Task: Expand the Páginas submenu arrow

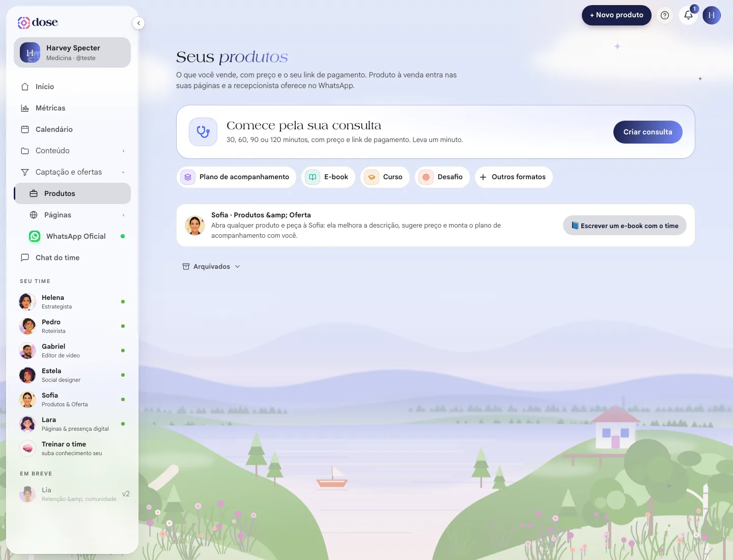Action: coord(123,215)
